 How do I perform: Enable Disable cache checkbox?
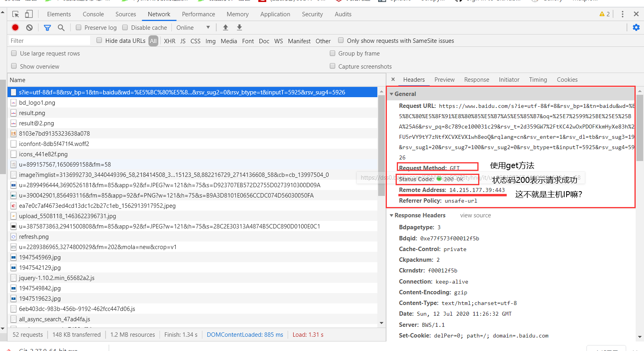pos(125,27)
